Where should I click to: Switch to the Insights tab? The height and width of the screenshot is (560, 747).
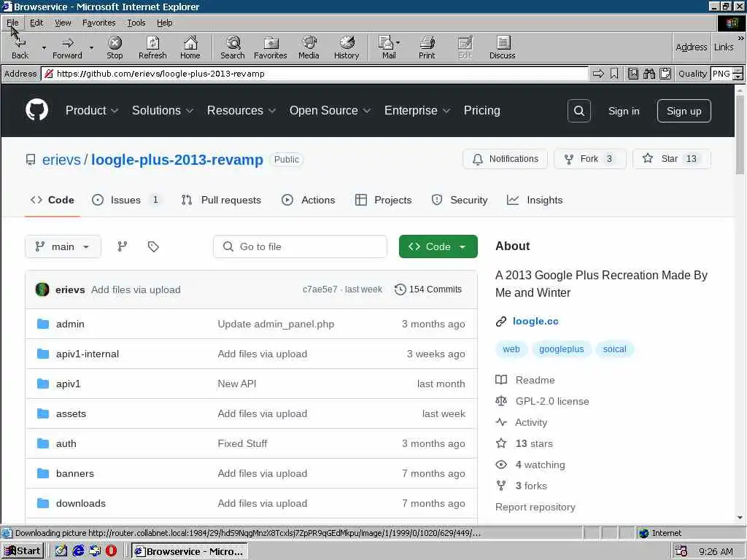tap(535, 200)
